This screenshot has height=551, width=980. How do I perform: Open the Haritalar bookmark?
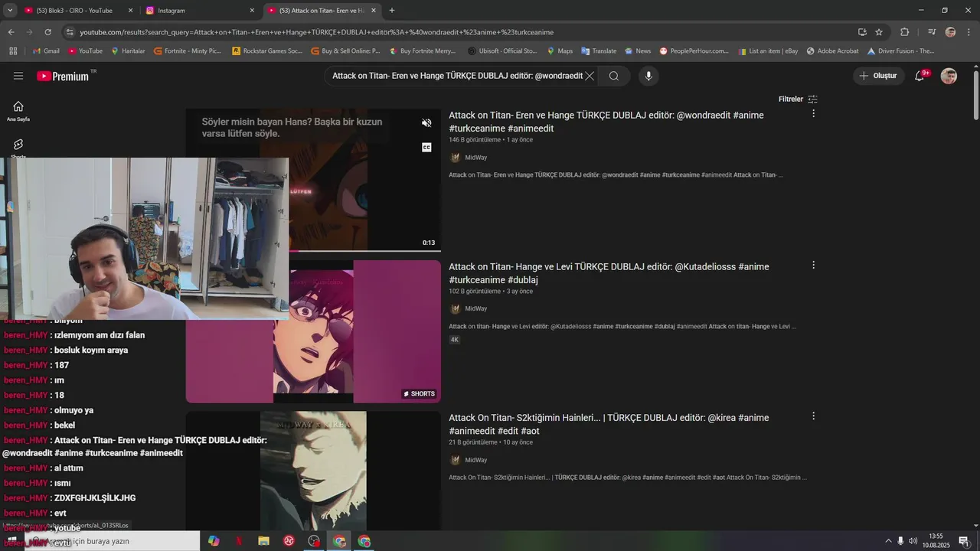[x=128, y=51]
